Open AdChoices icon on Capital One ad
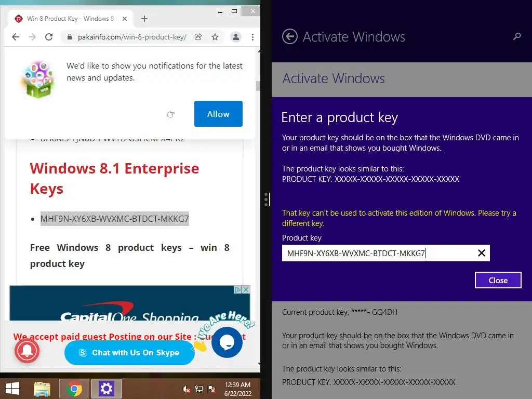The width and height of the screenshot is (532, 399). point(238,289)
